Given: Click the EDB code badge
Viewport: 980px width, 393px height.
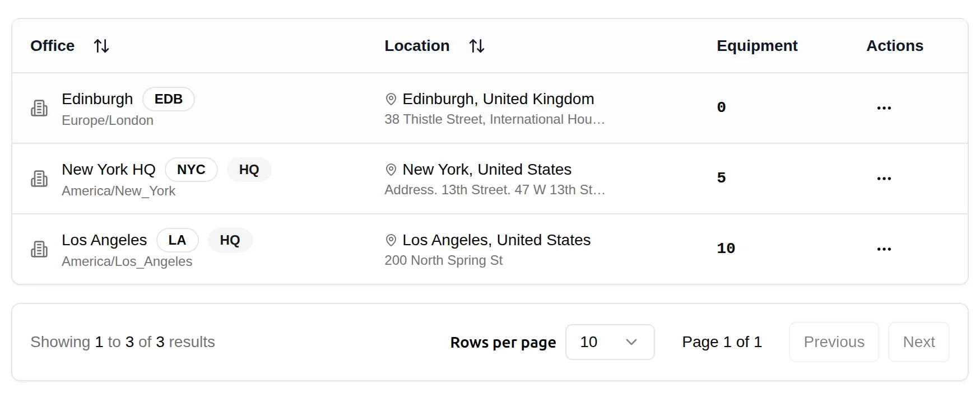Looking at the screenshot, I should point(169,99).
